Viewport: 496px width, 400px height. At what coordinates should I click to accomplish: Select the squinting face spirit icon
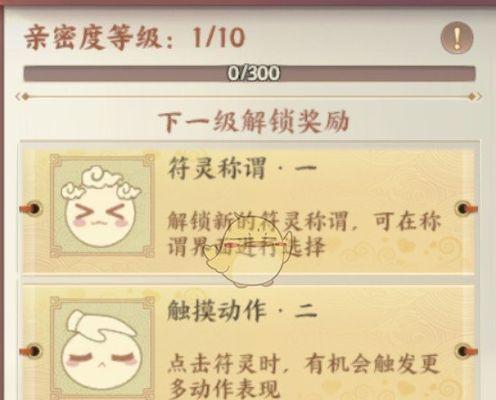(102, 206)
